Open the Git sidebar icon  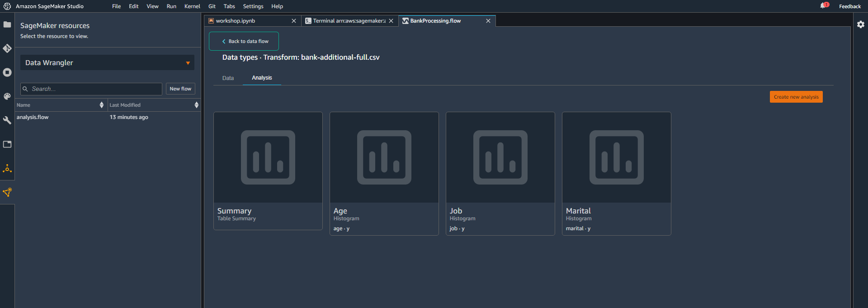point(7,48)
